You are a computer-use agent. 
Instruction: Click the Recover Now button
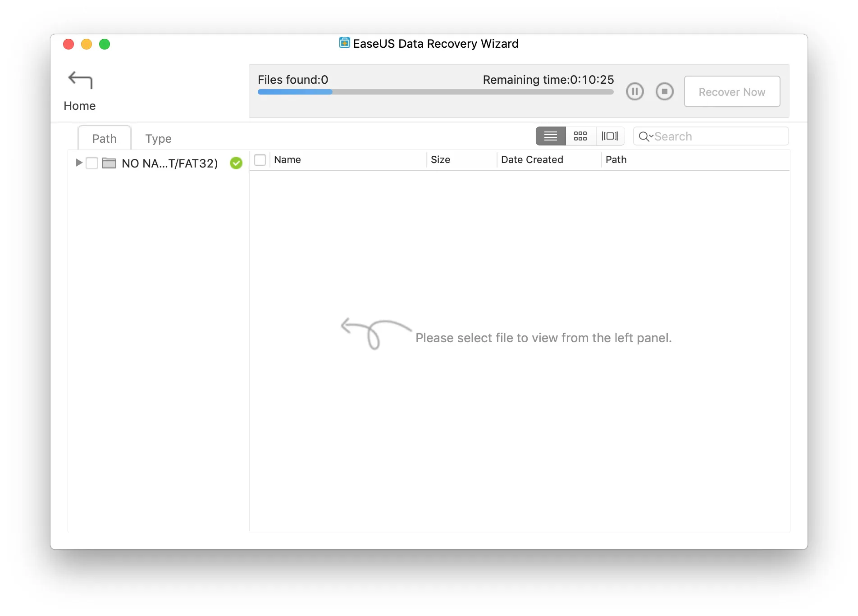732,92
